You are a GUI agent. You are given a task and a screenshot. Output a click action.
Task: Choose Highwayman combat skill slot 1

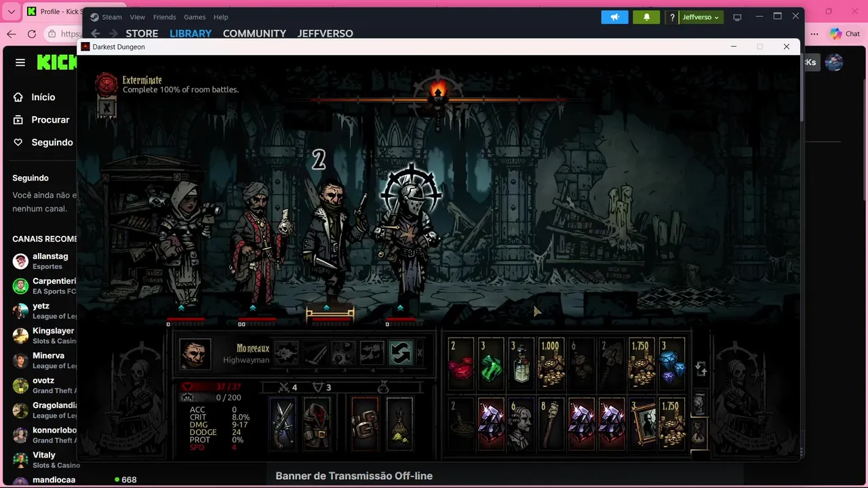tap(287, 353)
